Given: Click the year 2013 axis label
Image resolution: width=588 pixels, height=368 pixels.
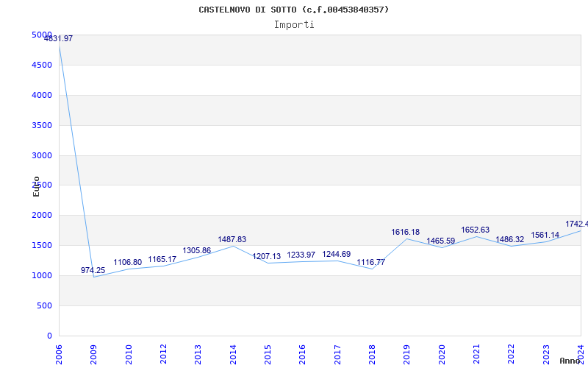Looking at the screenshot, I should click(x=198, y=355).
